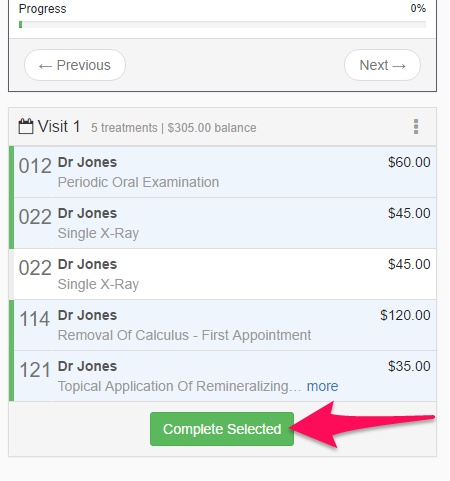Screen dimensions: 450x481
Task: Open the Visit 1 three-dot options menu
Action: 416,127
